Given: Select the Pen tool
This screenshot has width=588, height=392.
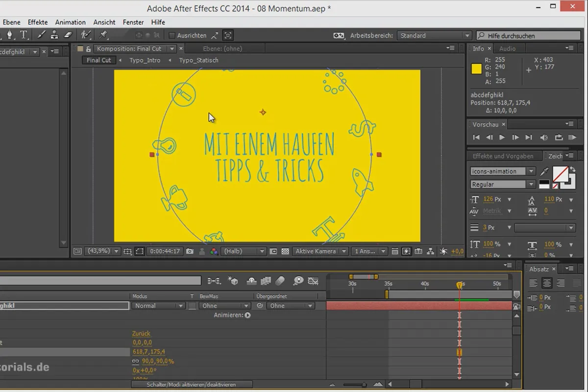Looking at the screenshot, I should (10, 35).
